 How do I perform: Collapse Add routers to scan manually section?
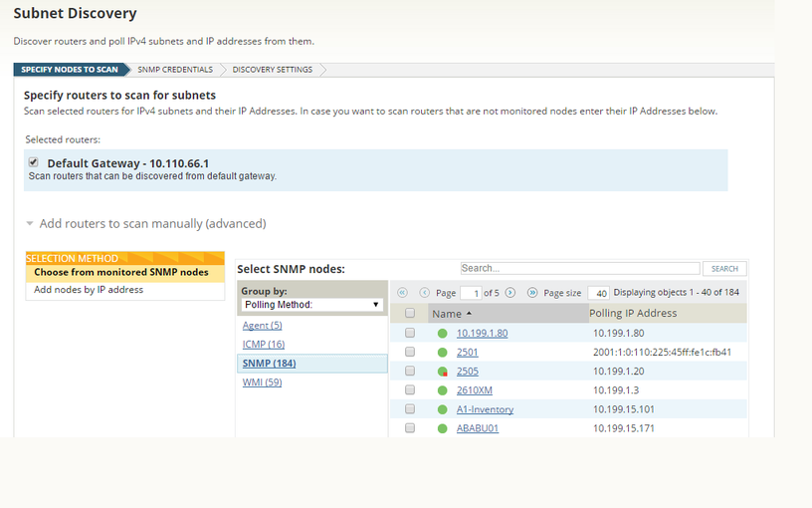[x=30, y=223]
